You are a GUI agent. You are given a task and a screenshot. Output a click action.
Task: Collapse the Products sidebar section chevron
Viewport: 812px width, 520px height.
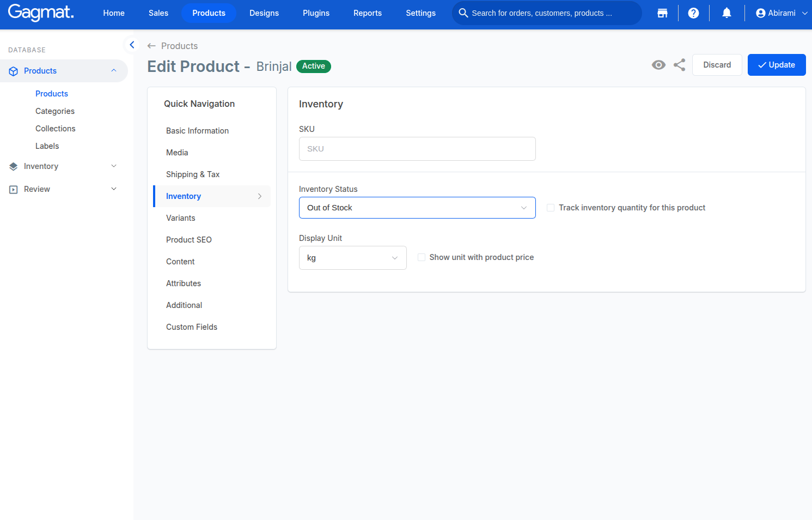tap(114, 71)
